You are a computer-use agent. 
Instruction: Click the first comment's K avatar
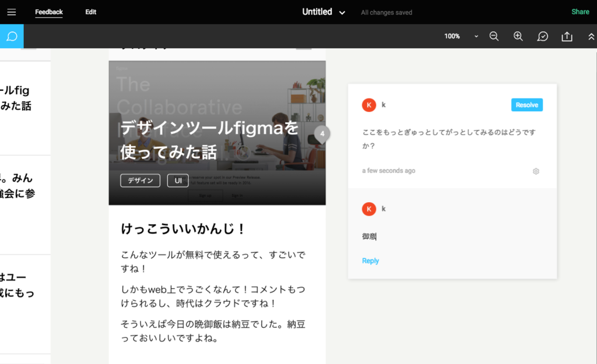tap(369, 105)
